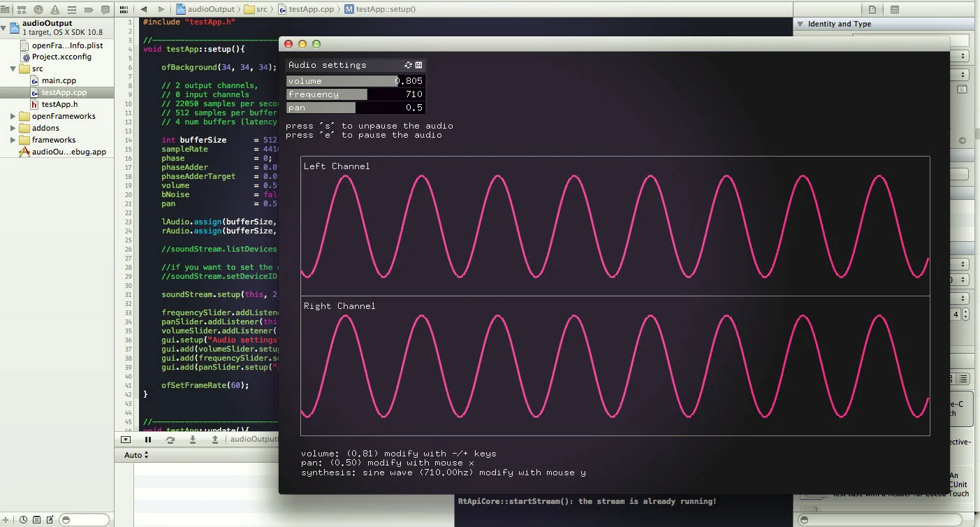This screenshot has height=527, width=980.
Task: Click the Audio settings panel header
Action: [356, 65]
